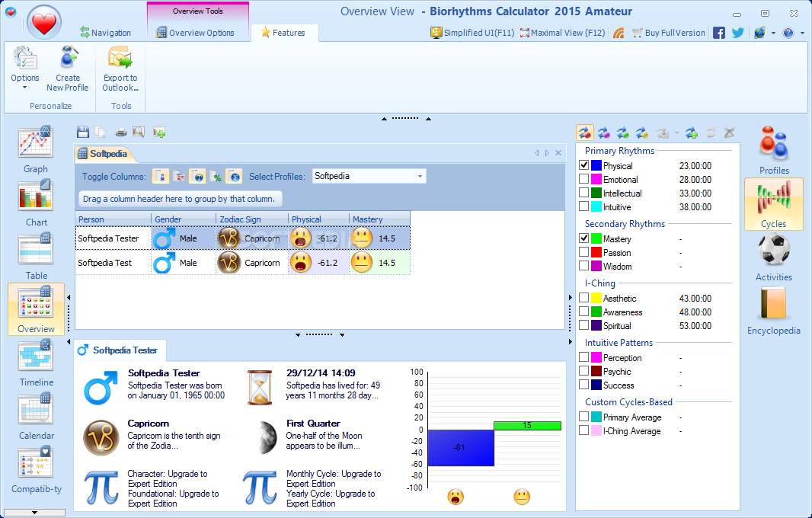Click Create New Profile ribbon button
The height and width of the screenshot is (518, 812).
click(67, 69)
